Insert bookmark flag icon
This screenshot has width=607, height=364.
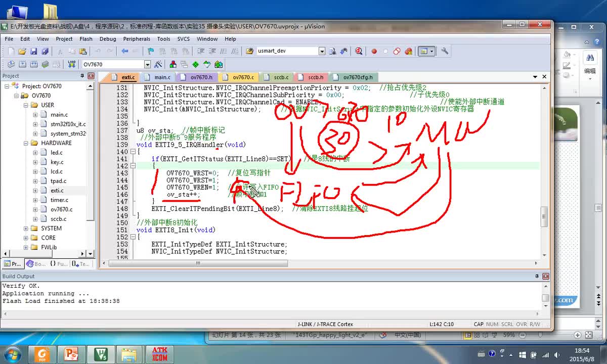pyautogui.click(x=151, y=51)
